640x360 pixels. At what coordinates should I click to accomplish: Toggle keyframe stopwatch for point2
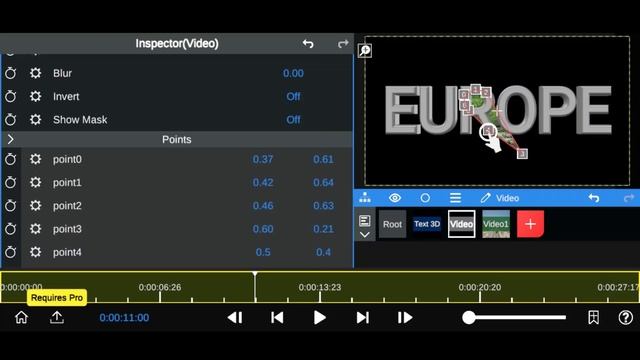click(11, 205)
